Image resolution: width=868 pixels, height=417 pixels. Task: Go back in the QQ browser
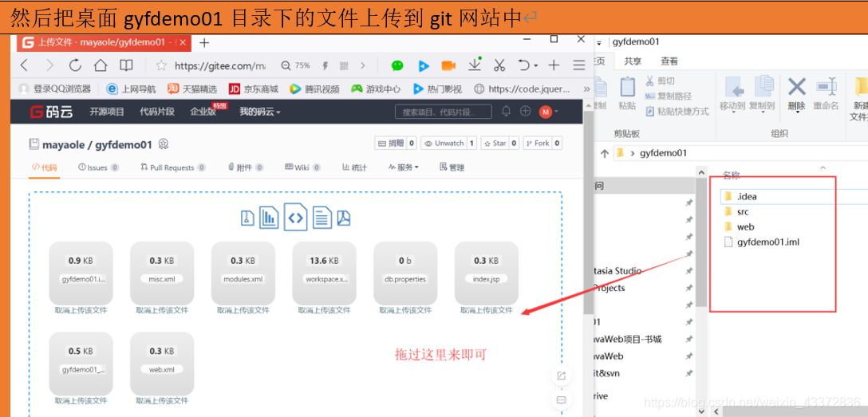click(24, 65)
